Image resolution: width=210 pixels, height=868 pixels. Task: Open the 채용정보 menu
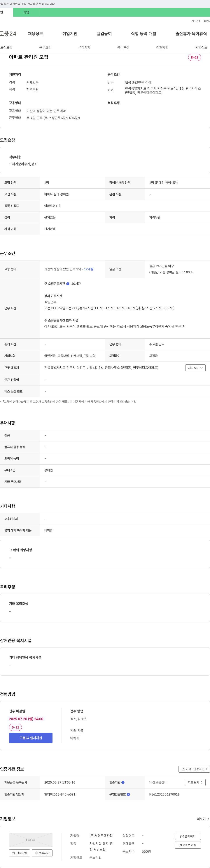click(35, 34)
